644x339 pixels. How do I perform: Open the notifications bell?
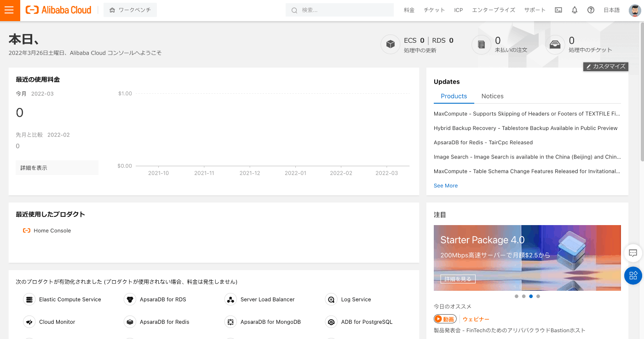pyautogui.click(x=575, y=10)
